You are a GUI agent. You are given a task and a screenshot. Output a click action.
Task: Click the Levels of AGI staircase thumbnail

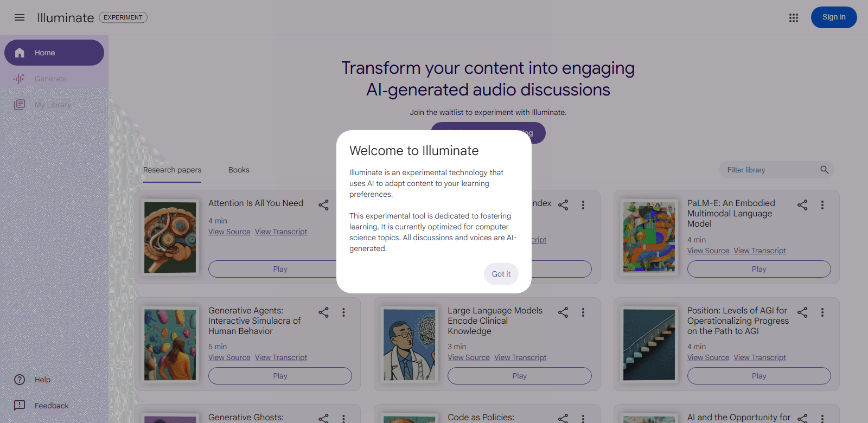click(649, 344)
